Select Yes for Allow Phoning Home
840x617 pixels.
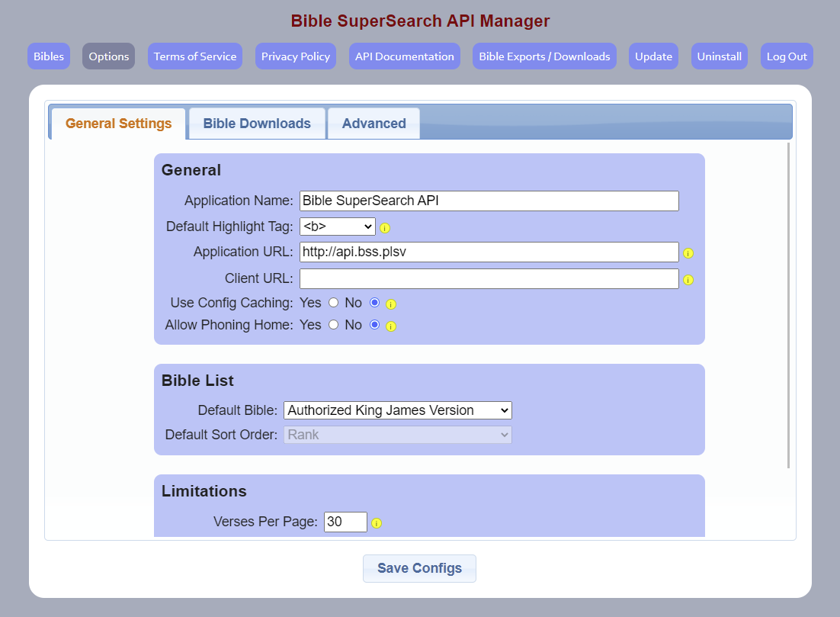[333, 325]
